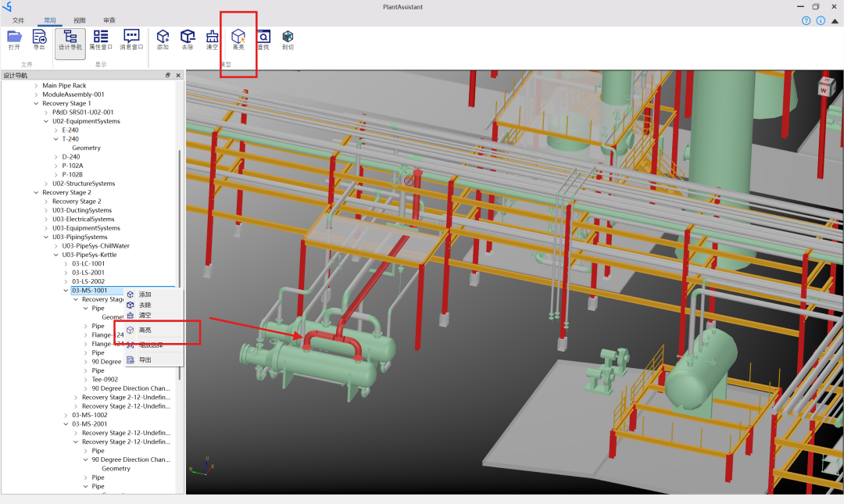Viewport: 844px width, 504px height.
Task: Select the 03-MS-2001 tree item
Action: click(89, 424)
